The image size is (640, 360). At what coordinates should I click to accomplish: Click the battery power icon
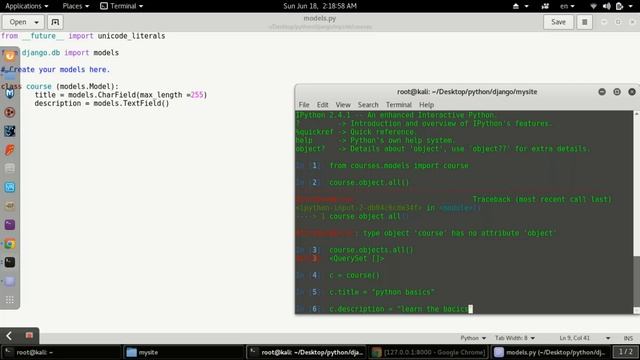tap(619, 6)
